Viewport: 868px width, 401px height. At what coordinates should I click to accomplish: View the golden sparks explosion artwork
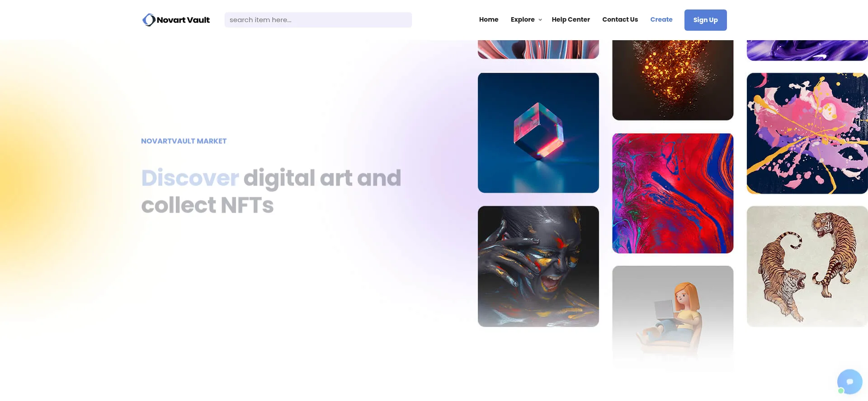(672, 80)
